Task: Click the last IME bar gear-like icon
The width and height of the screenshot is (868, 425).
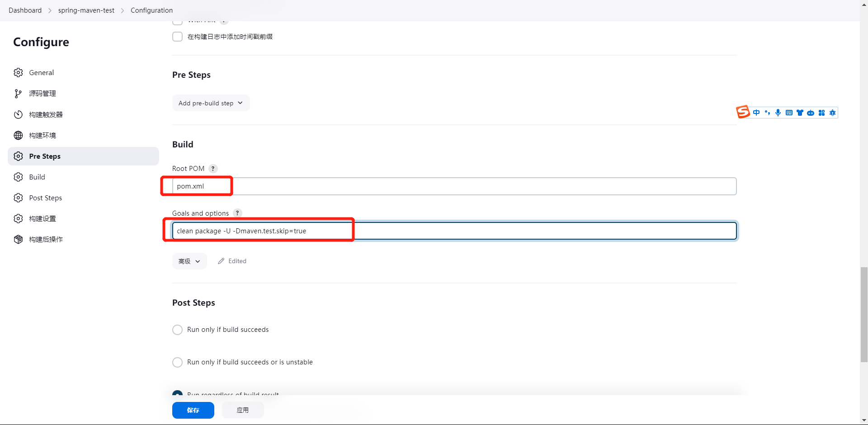Action: (x=832, y=113)
